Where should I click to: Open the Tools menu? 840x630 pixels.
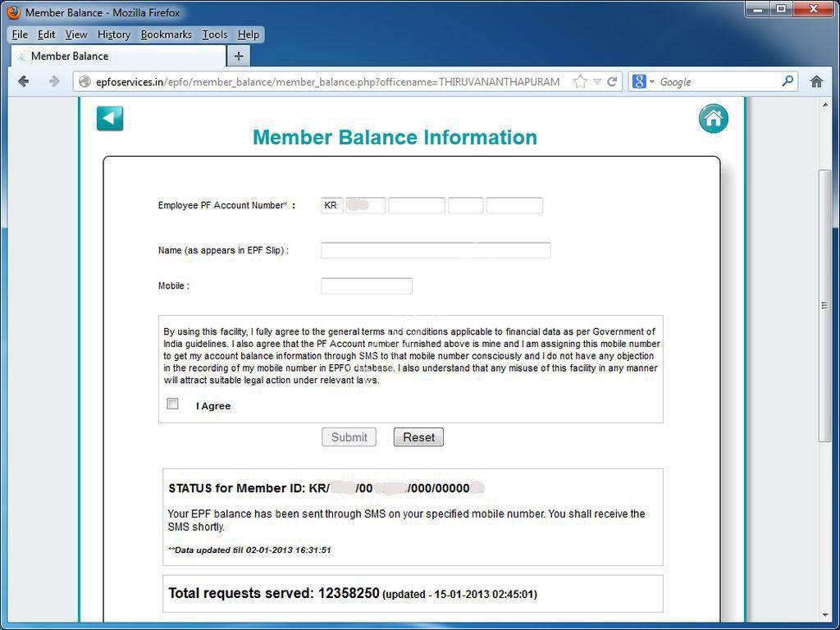[x=214, y=34]
